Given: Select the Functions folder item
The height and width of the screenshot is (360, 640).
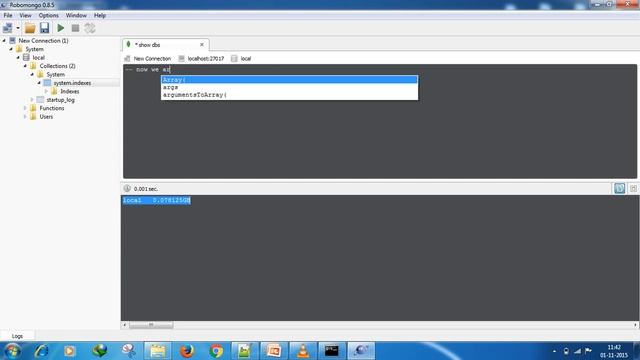Looking at the screenshot, I should (52, 108).
